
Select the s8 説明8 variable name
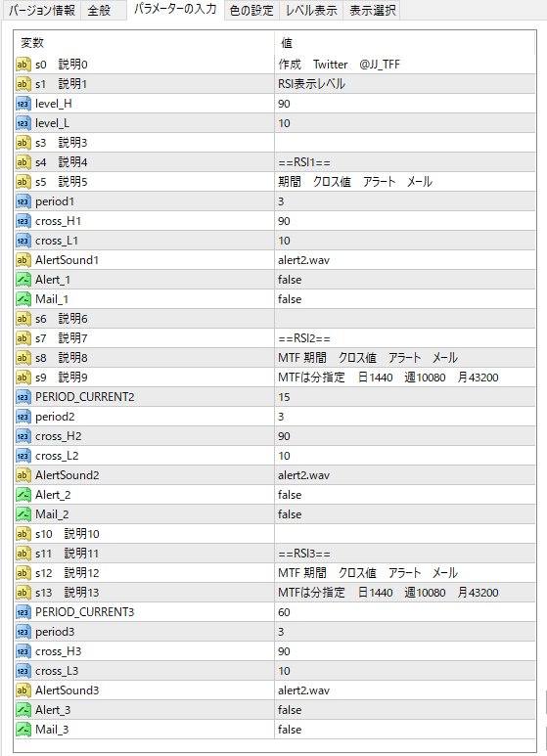coord(62,358)
